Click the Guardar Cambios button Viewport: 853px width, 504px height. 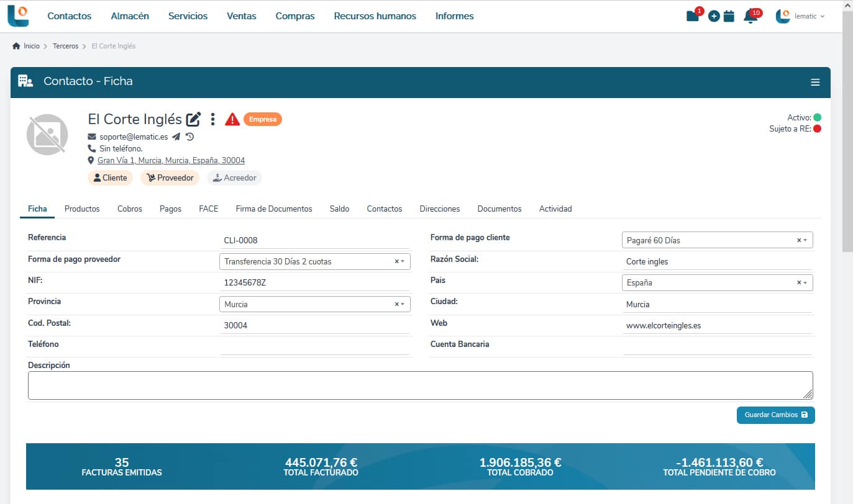(776, 415)
